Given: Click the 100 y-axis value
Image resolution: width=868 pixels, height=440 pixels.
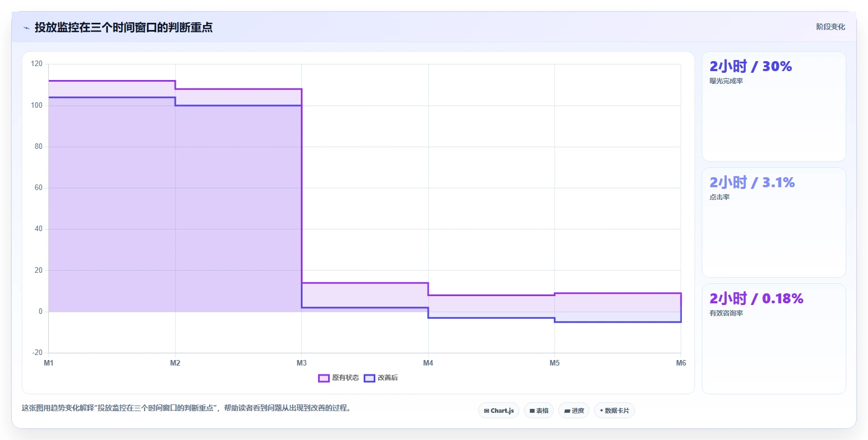Looking at the screenshot, I should (x=37, y=106).
